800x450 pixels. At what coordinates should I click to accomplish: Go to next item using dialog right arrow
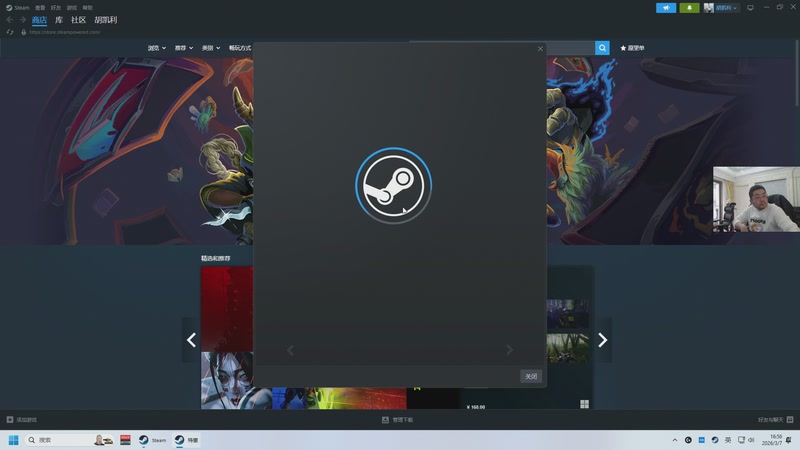[509, 350]
